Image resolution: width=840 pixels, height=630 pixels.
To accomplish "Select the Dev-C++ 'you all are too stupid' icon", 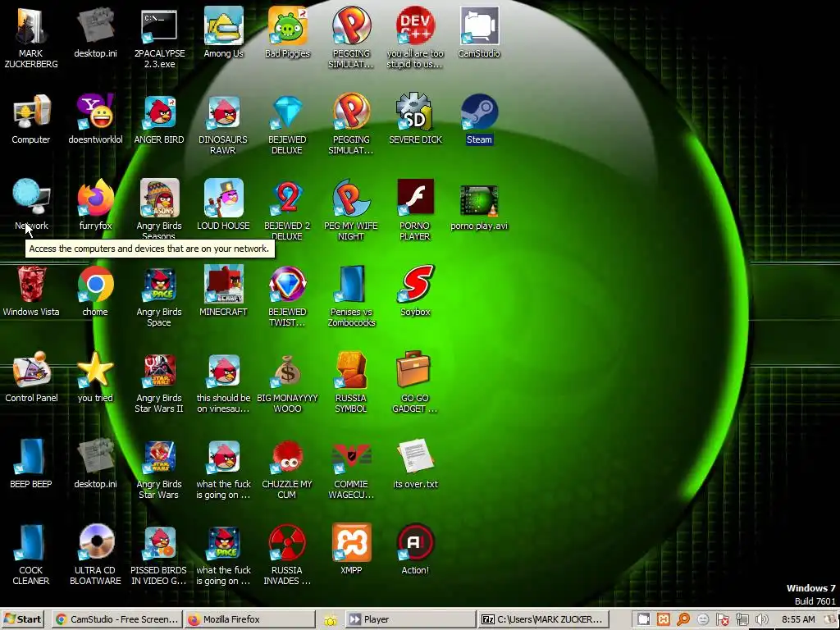I will click(415, 25).
